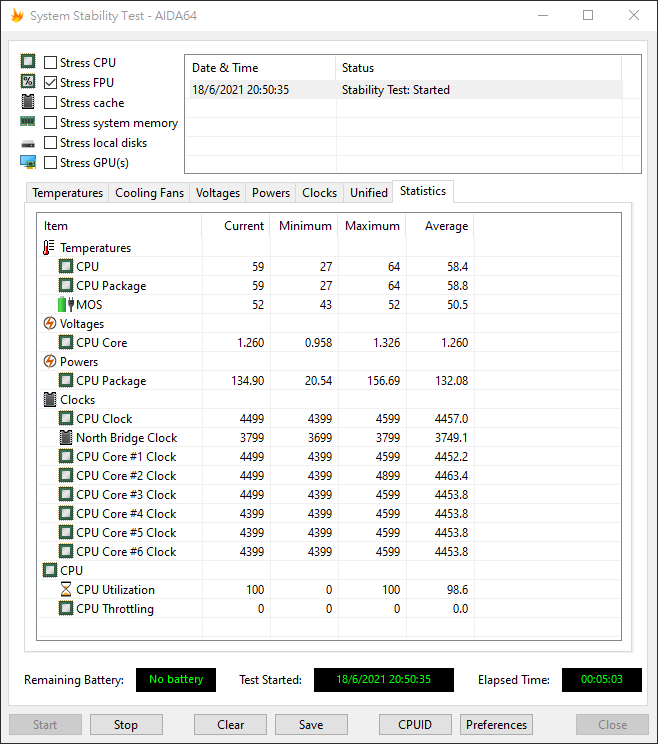This screenshot has height=744, width=658.
Task: Open the CPUID panel button
Action: pos(415,725)
